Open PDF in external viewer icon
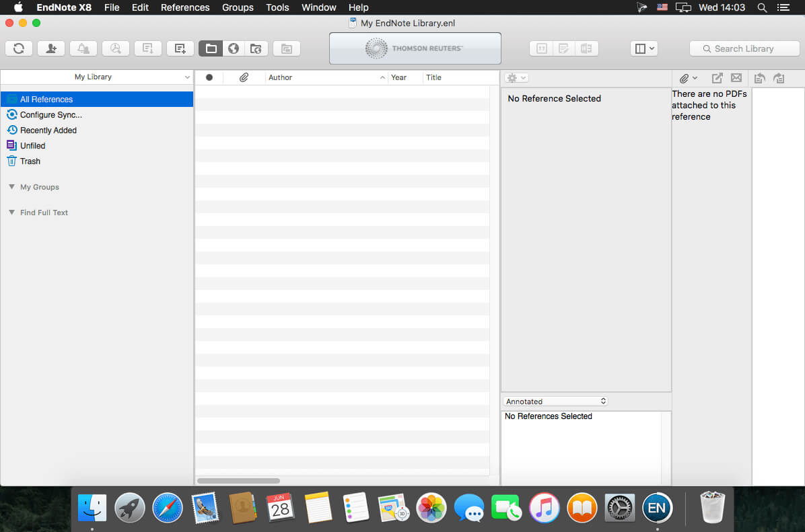The height and width of the screenshot is (532, 805). [x=717, y=78]
